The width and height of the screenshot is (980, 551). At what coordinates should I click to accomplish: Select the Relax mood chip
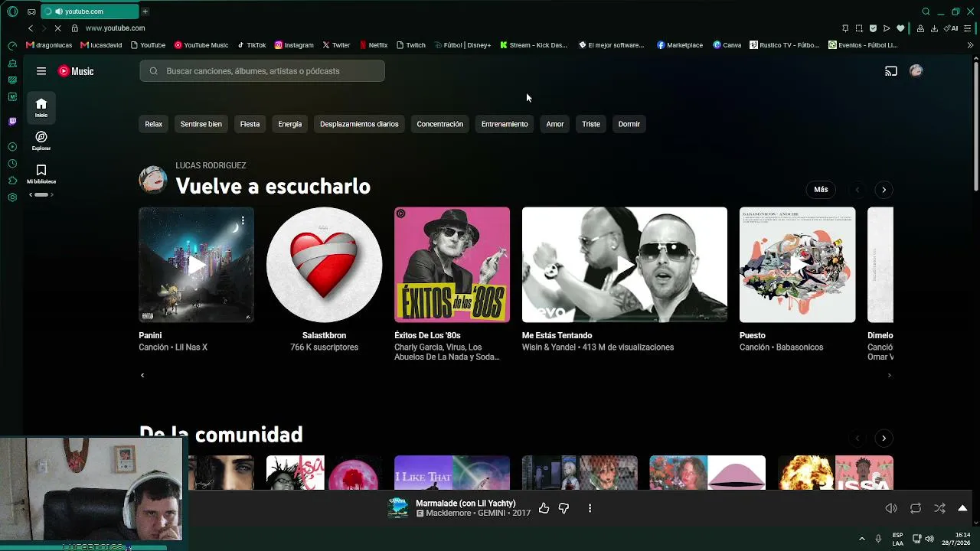[154, 124]
